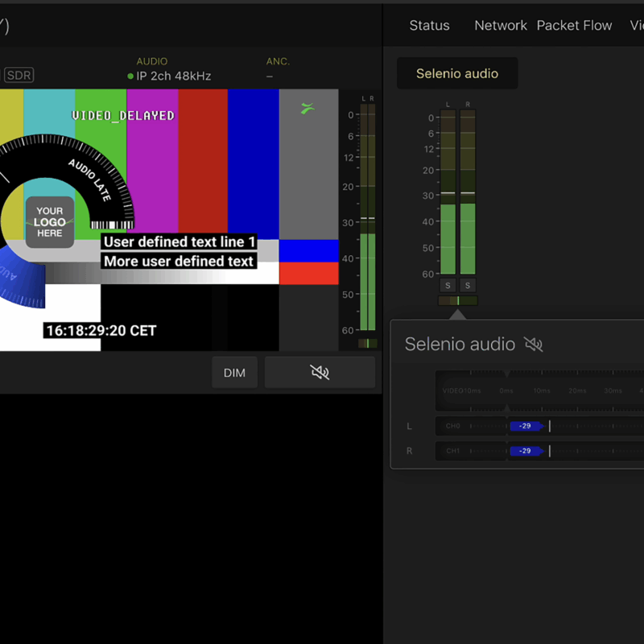Switch to the Network tab
Image resolution: width=644 pixels, height=644 pixels.
(500, 26)
